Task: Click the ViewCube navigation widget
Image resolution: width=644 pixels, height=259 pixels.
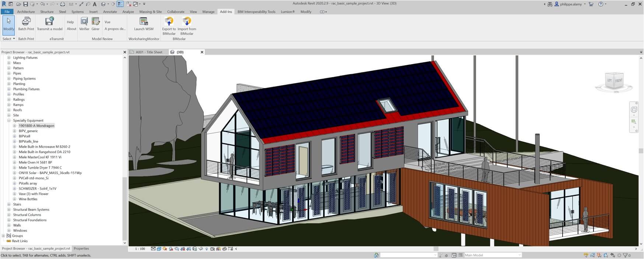Action: pos(614,81)
